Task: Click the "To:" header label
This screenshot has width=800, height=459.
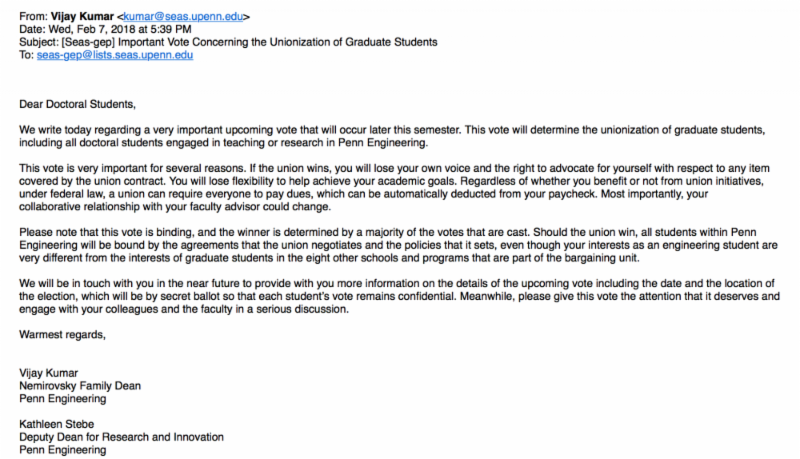Action: 26,55
